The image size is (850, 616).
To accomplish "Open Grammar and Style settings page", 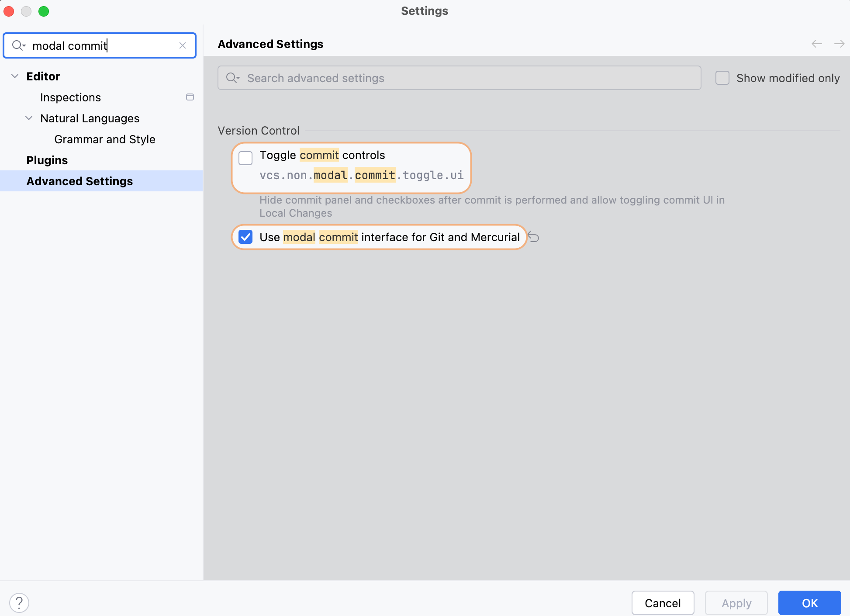I will click(x=105, y=139).
